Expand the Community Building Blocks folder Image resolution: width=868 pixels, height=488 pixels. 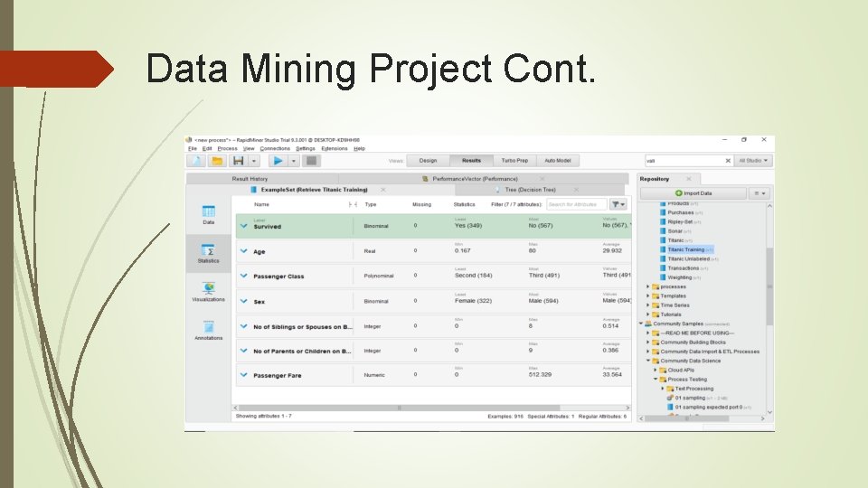[647, 342]
